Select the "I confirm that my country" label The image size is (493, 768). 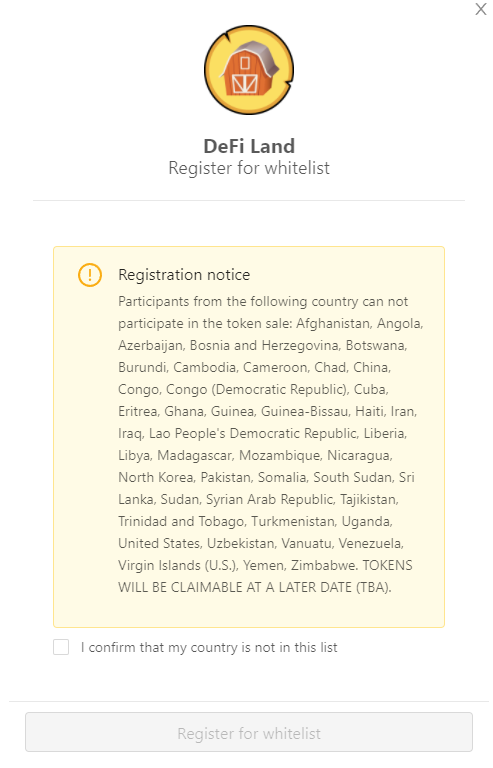209,648
